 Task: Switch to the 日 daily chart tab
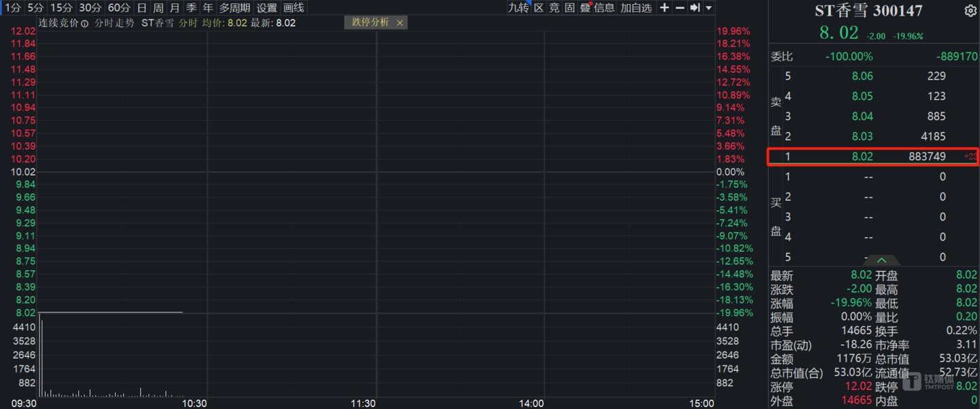click(x=142, y=8)
